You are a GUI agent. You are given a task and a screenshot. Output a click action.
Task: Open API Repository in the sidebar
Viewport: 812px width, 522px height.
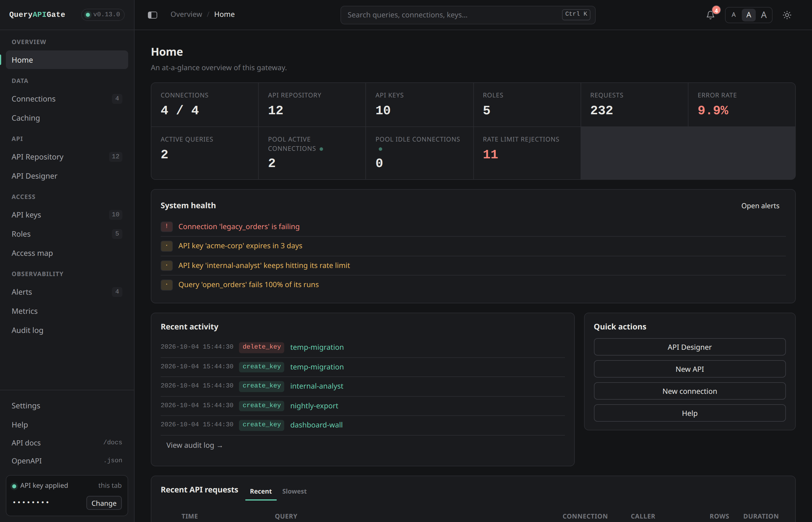[67, 157]
